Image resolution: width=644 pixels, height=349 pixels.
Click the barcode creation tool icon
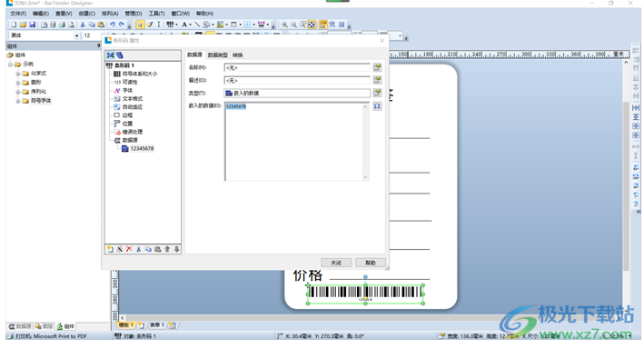click(x=170, y=25)
